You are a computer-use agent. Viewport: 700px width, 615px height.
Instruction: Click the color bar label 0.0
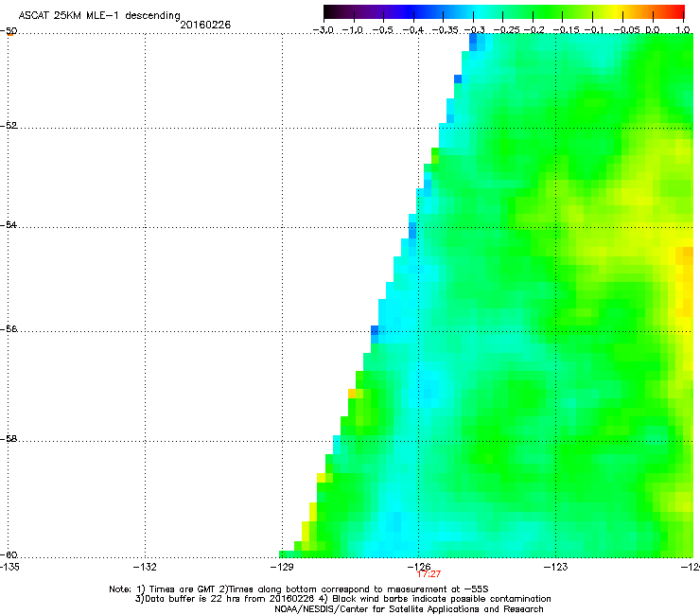(653, 30)
